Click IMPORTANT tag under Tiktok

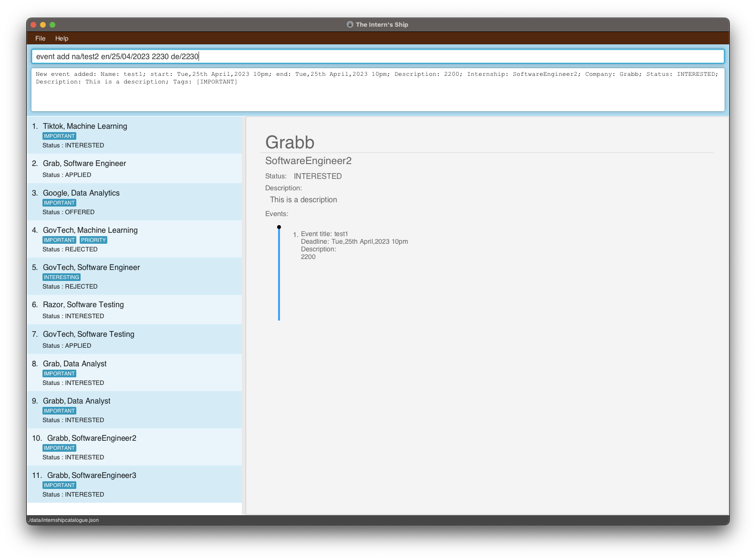[60, 136]
